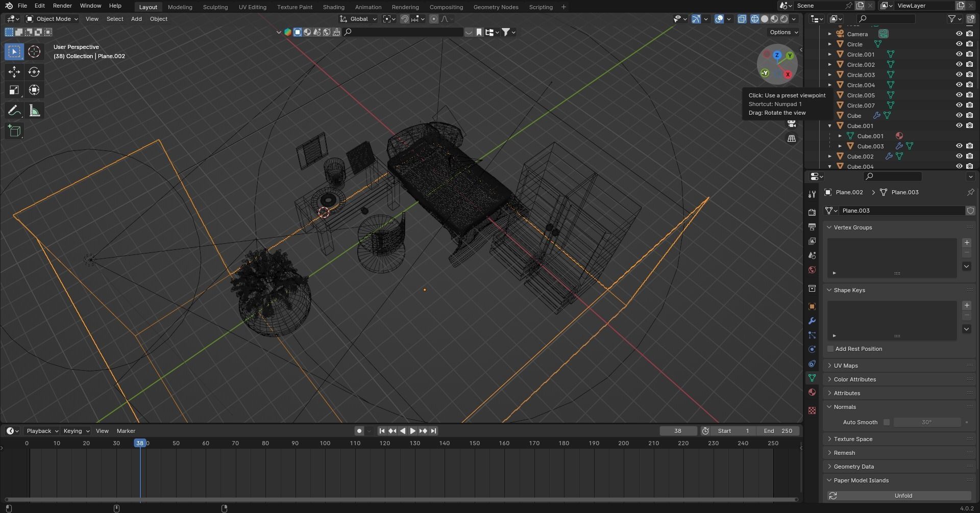Activate the Add Cube tool
Screen dimensions: 980x513
[14, 131]
